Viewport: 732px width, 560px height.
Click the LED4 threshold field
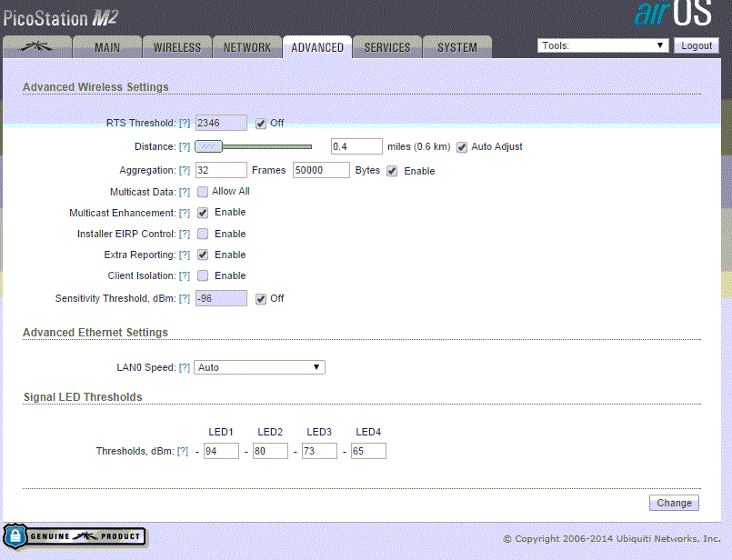[368, 451]
